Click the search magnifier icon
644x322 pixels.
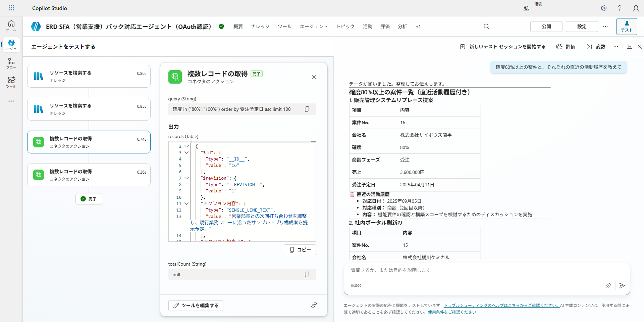pyautogui.click(x=486, y=27)
